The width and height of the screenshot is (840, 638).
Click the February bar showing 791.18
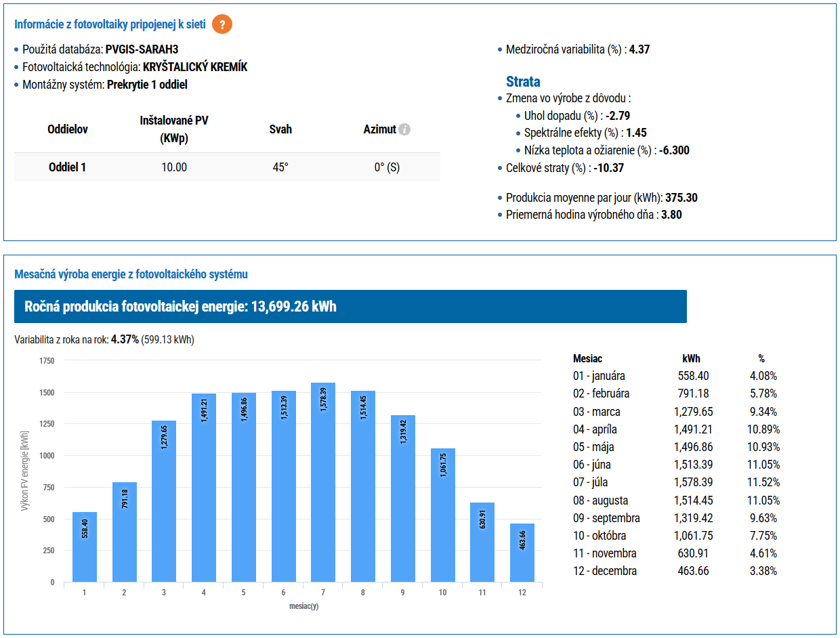click(125, 532)
